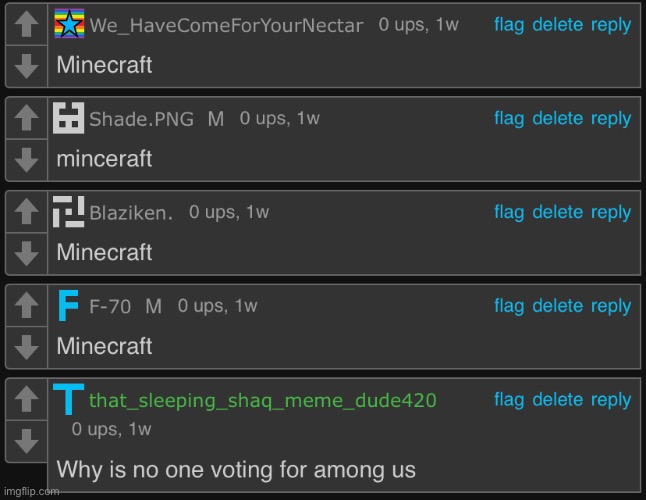
Task: Flag Shade.PNG's comment
Action: [x=509, y=119]
